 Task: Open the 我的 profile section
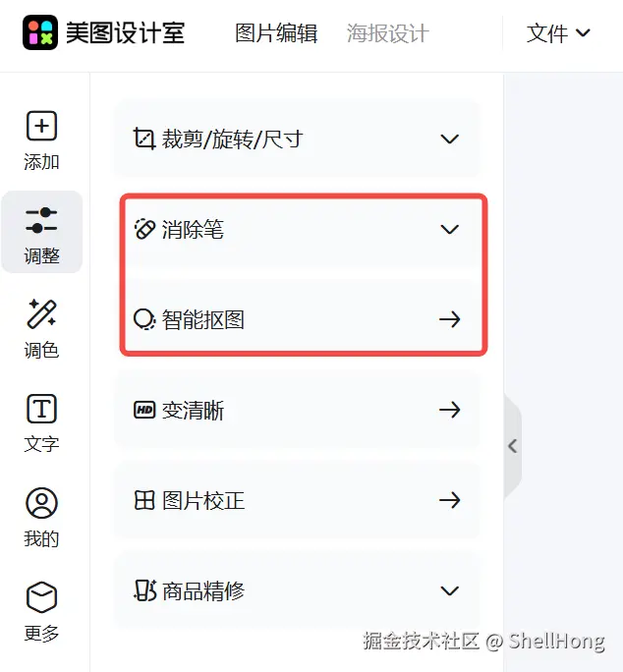41,503
